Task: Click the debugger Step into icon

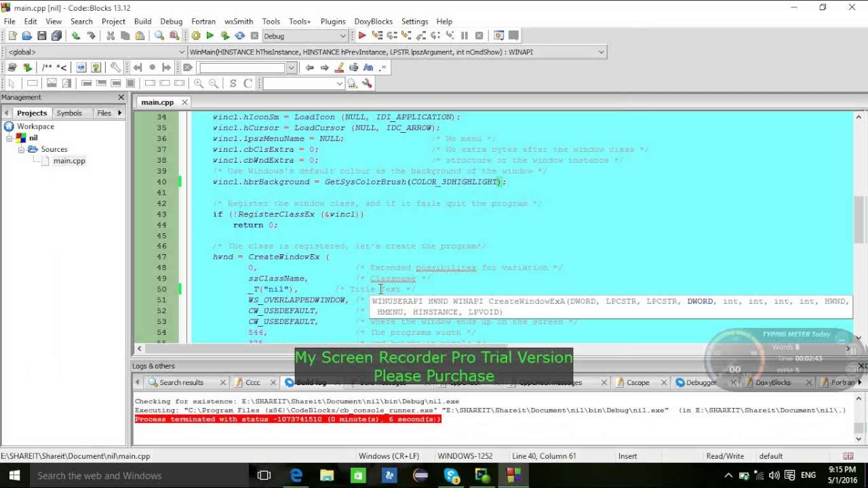Action: (x=407, y=36)
